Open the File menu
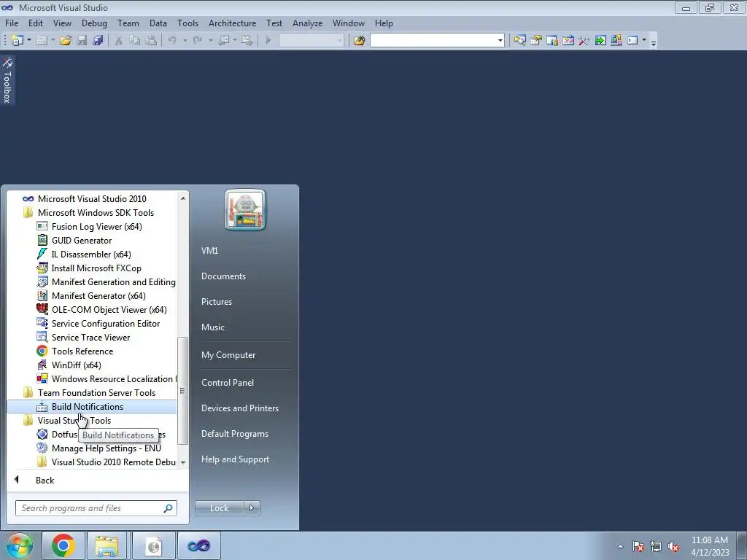Viewport: 747px width, 560px height. [x=12, y=23]
